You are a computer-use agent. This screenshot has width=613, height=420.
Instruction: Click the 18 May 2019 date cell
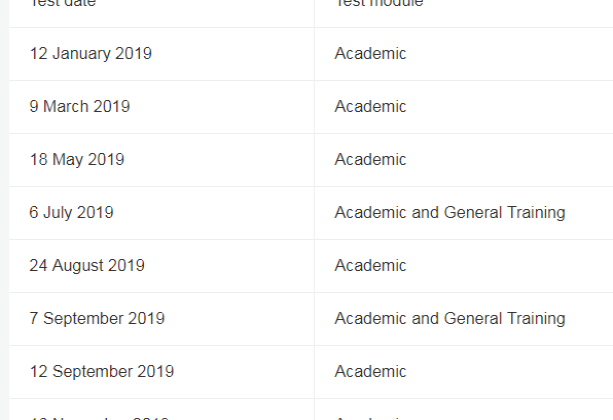(77, 160)
